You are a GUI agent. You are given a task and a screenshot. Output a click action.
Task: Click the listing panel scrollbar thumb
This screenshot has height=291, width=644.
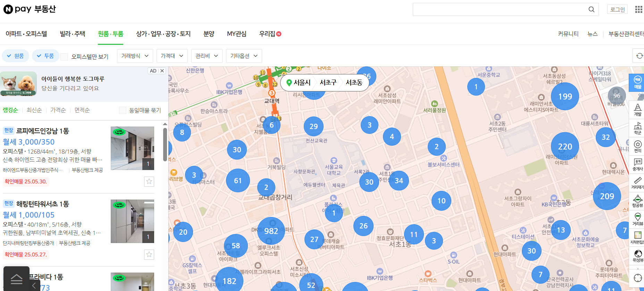(x=165, y=145)
